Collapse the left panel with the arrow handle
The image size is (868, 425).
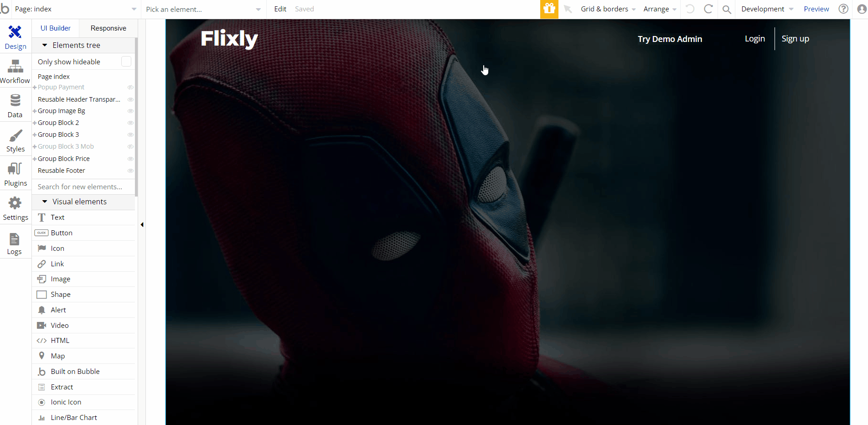click(142, 225)
